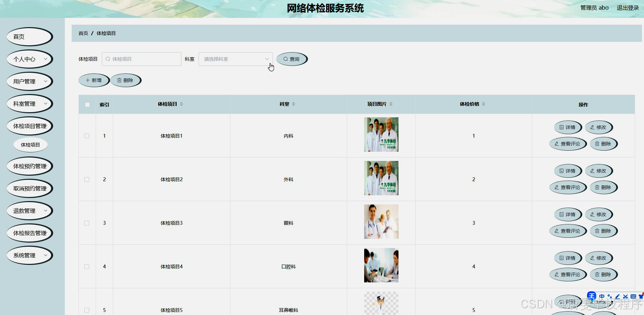644x315 pixels.
Task: Click the 新增 add button
Action: click(x=94, y=80)
